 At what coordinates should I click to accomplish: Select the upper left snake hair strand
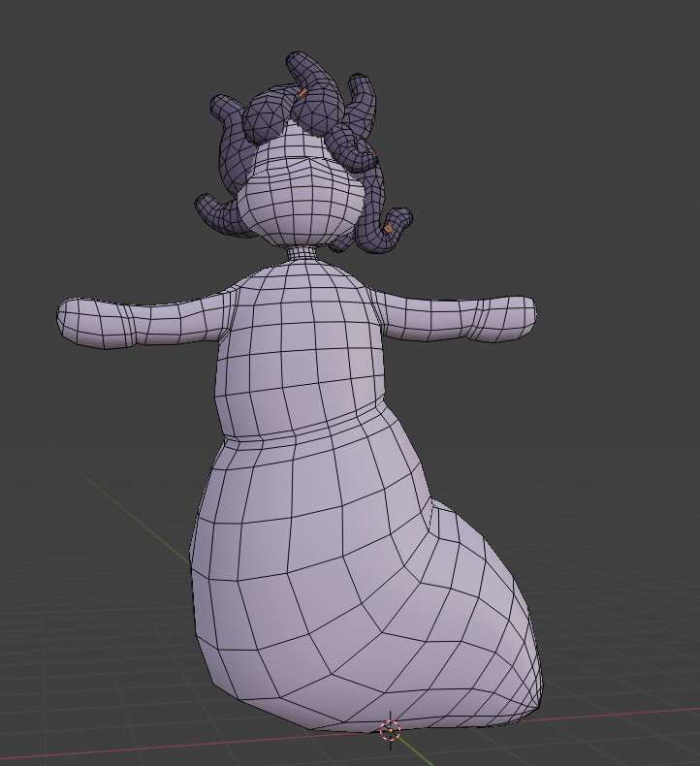[230, 110]
